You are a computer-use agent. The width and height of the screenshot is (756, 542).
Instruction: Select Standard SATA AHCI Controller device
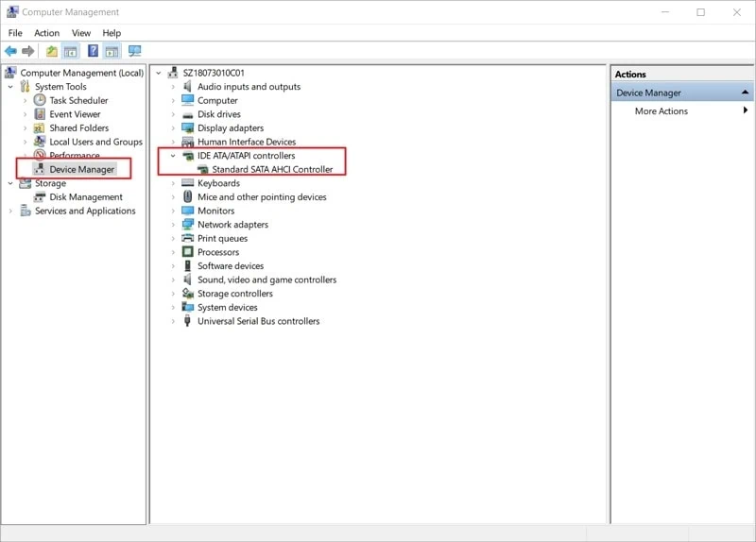click(x=272, y=170)
